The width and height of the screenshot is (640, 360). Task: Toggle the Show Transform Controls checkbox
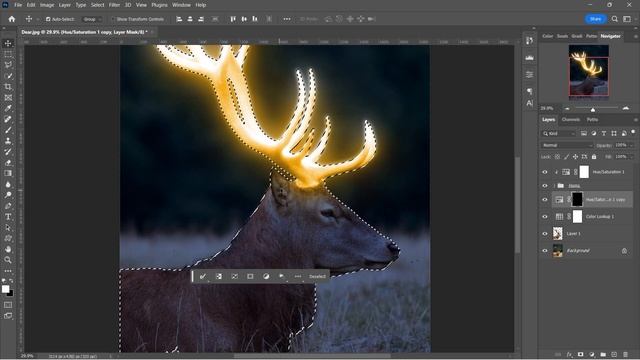click(113, 19)
